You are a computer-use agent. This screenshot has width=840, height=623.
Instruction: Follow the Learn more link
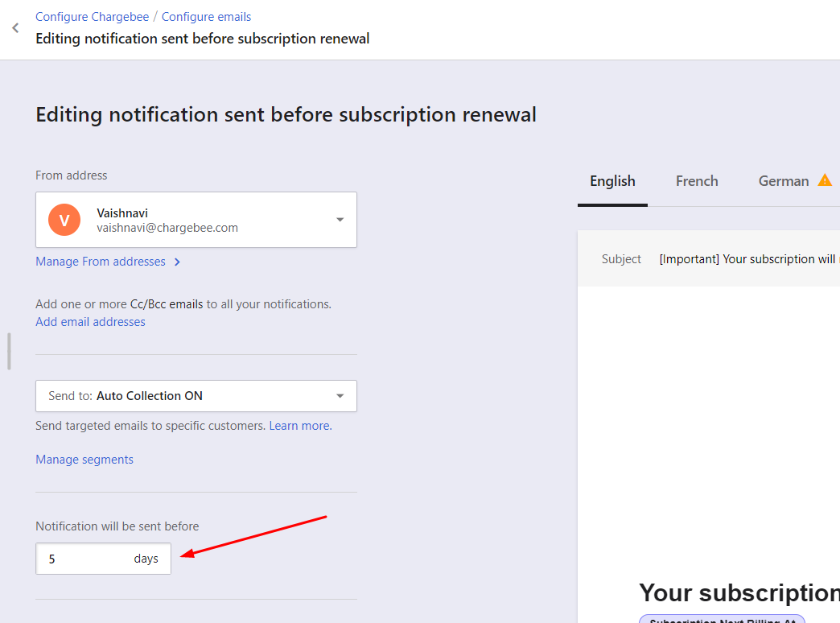[299, 425]
